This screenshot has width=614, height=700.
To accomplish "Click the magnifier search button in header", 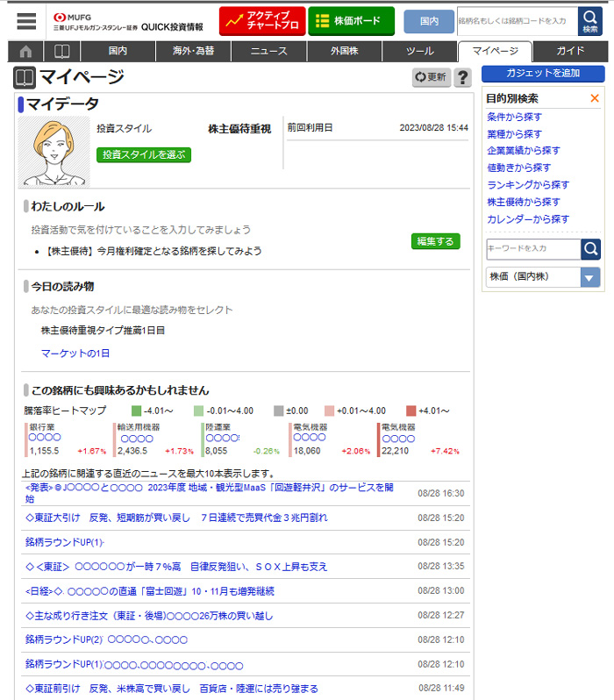I will coord(590,21).
